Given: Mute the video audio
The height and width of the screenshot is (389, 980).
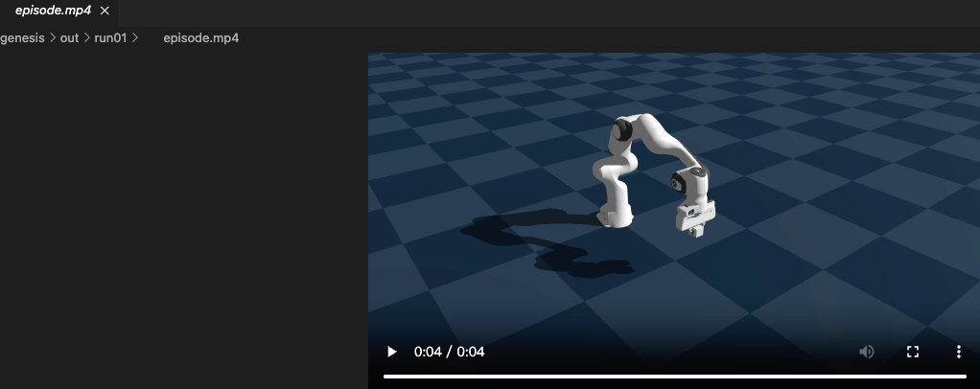Looking at the screenshot, I should (x=866, y=352).
